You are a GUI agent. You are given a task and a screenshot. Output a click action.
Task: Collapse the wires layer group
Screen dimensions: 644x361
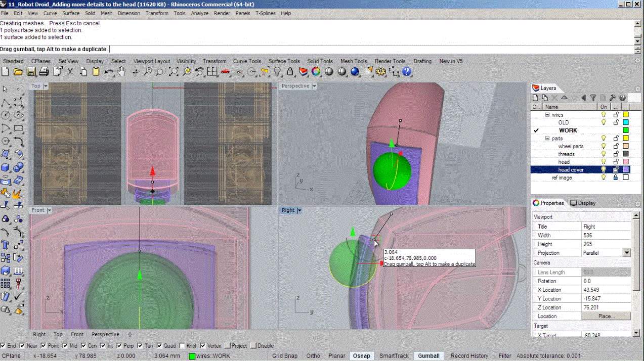coord(547,115)
